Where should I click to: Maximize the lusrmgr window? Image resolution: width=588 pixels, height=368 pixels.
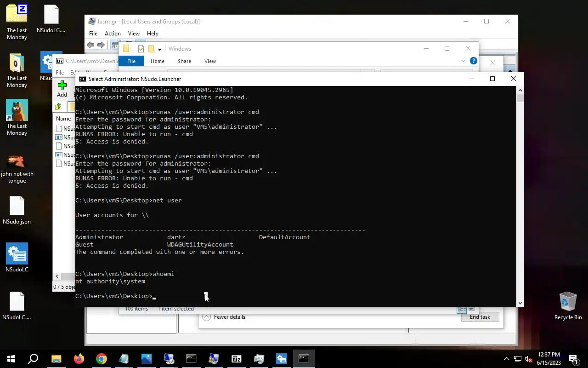[486, 22]
